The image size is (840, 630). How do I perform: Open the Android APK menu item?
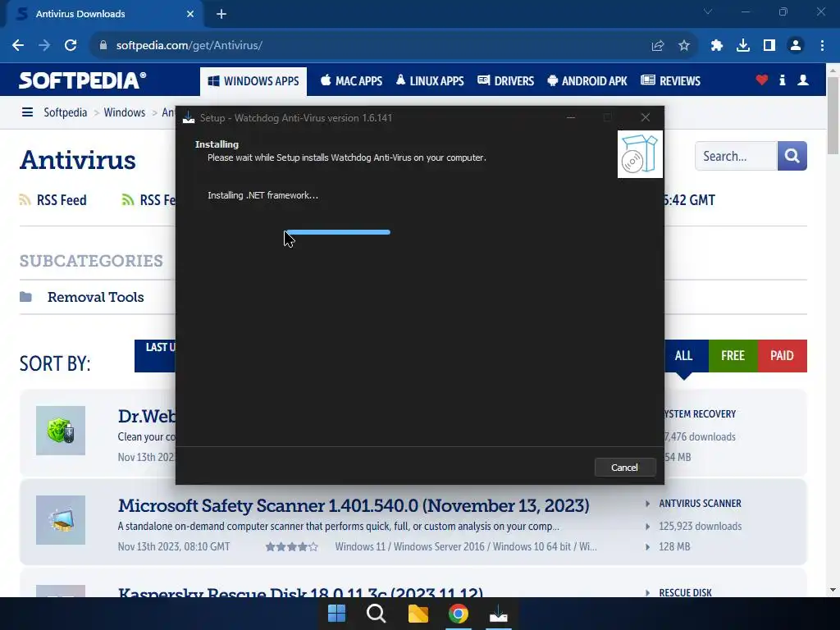[587, 81]
